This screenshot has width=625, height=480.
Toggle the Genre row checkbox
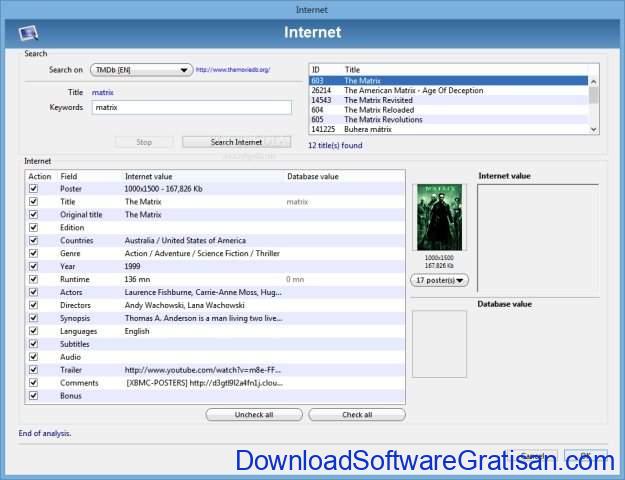(33, 253)
